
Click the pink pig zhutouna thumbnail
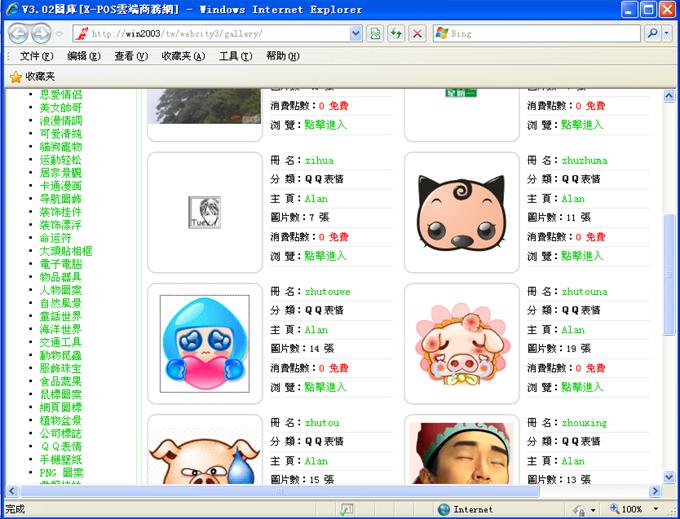point(461,343)
